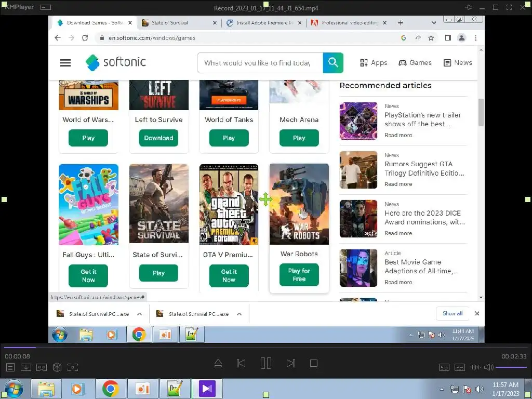Click the Google icon in the address bar
The height and width of the screenshot is (399, 532).
coord(403,38)
